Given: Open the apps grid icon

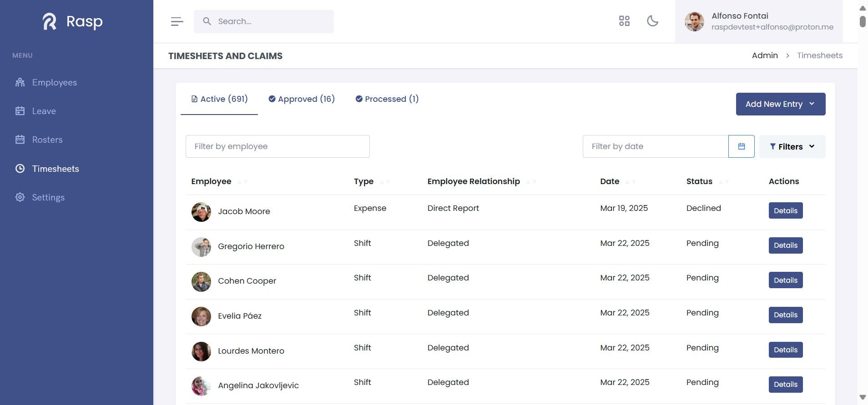Looking at the screenshot, I should tap(624, 21).
